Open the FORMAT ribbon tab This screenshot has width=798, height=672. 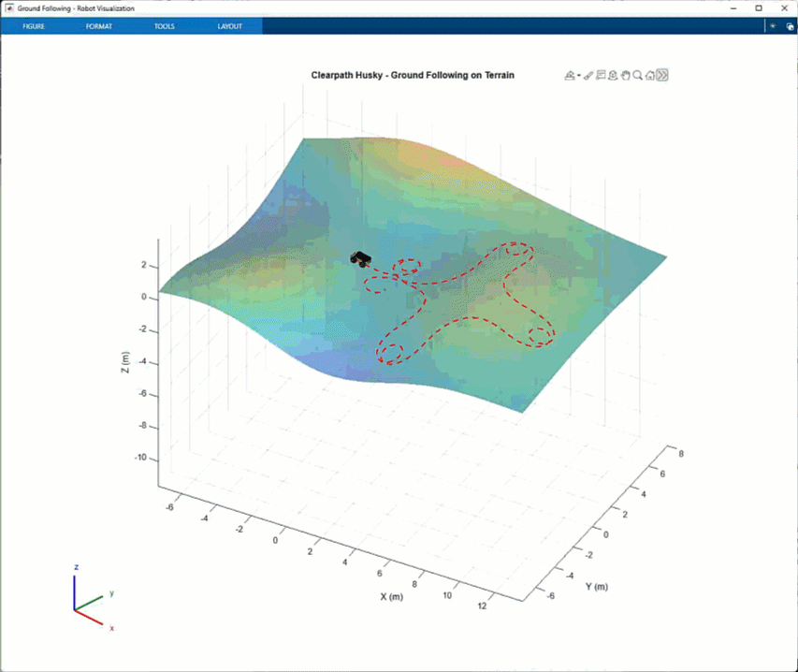[99, 26]
